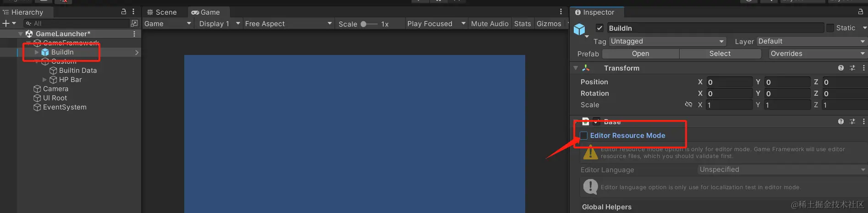Image resolution: width=868 pixels, height=213 pixels.
Task: Open the Static flags dropdown arrow
Action: click(x=864, y=28)
